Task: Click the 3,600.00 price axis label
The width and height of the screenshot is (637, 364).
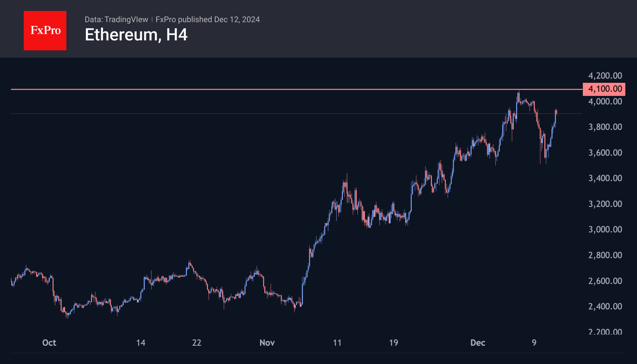Action: coord(605,152)
